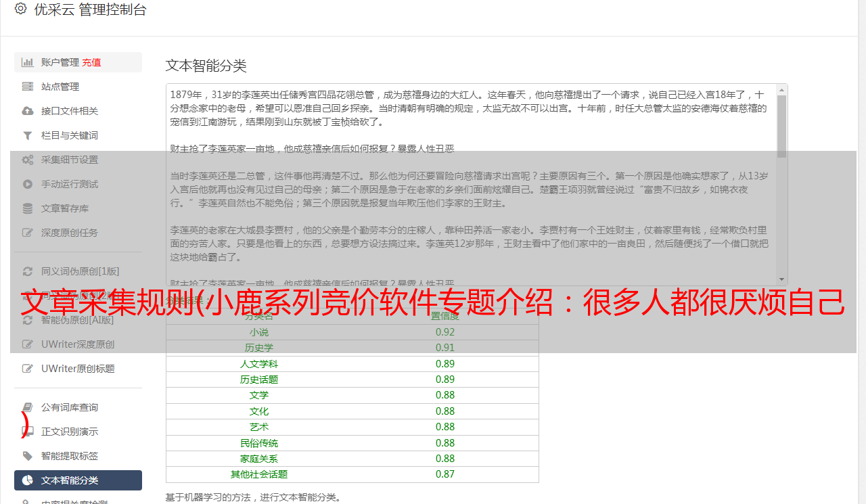Click the funnel icon beside 栏目与关键词
Image resolution: width=866 pixels, height=504 pixels.
coord(28,135)
